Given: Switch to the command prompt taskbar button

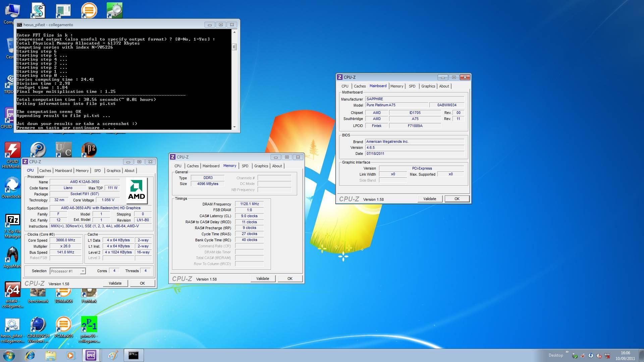Looking at the screenshot, I should tap(133, 355).
